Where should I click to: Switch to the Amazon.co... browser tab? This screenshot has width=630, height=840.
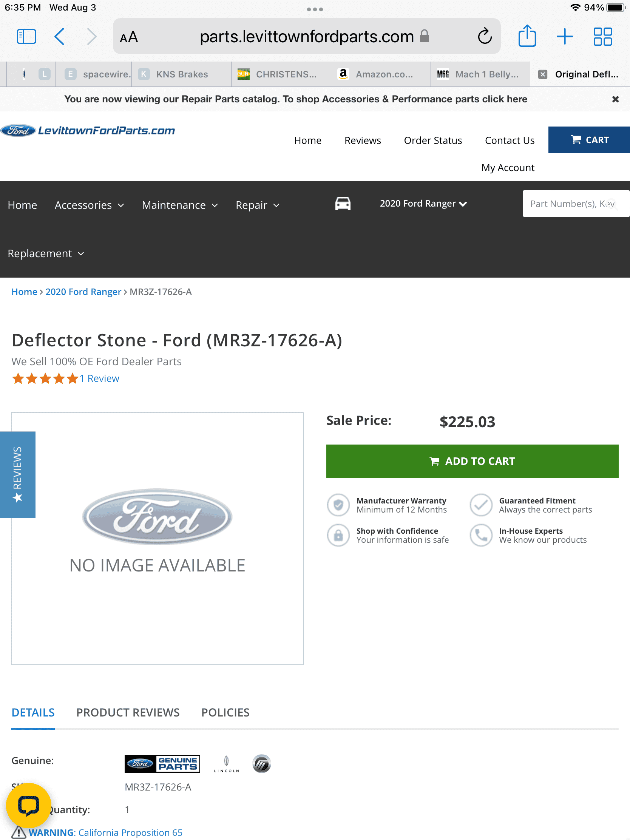pos(380,74)
